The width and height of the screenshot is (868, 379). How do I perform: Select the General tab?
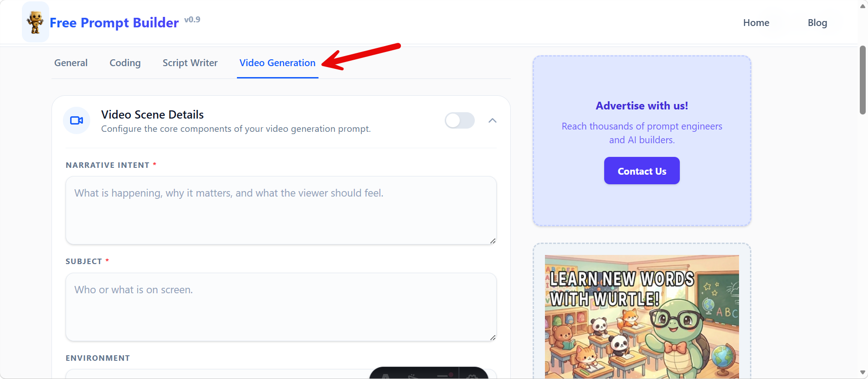tap(71, 62)
